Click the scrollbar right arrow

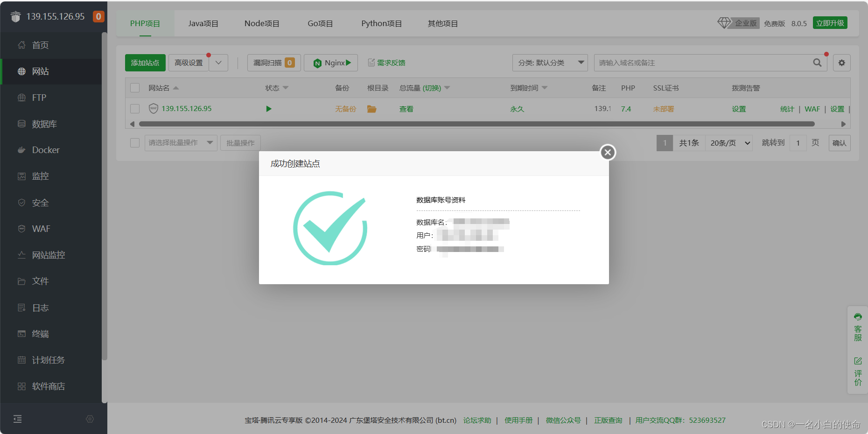843,124
